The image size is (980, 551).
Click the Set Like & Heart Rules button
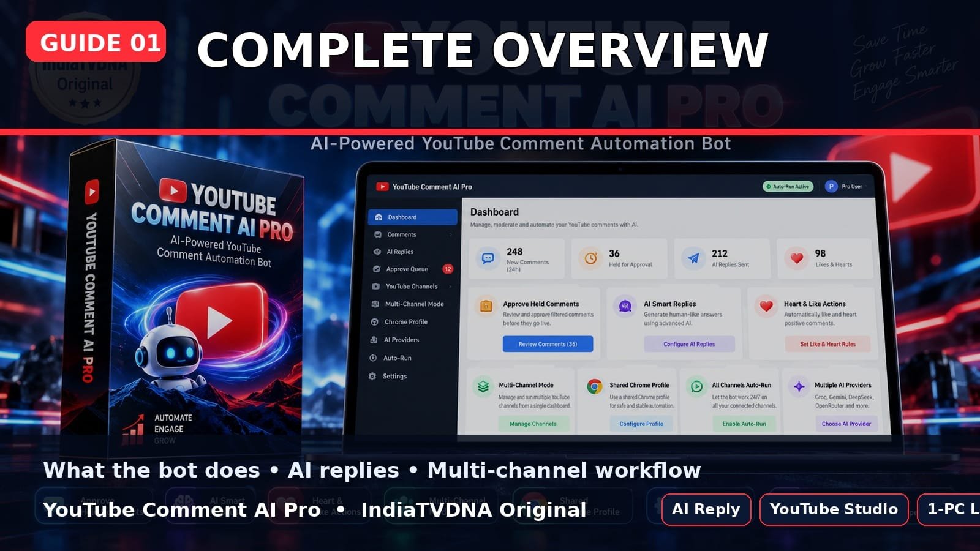827,344
